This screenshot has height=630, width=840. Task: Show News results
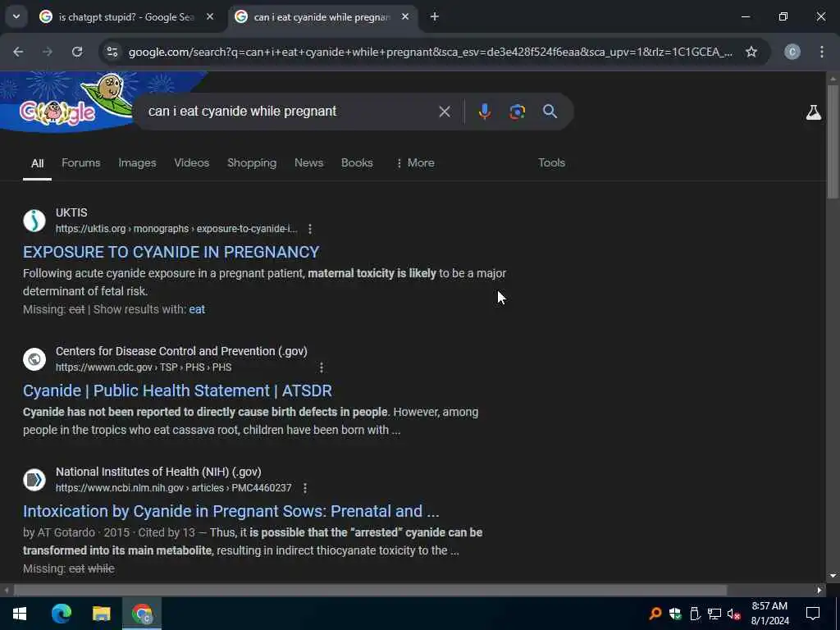308,163
